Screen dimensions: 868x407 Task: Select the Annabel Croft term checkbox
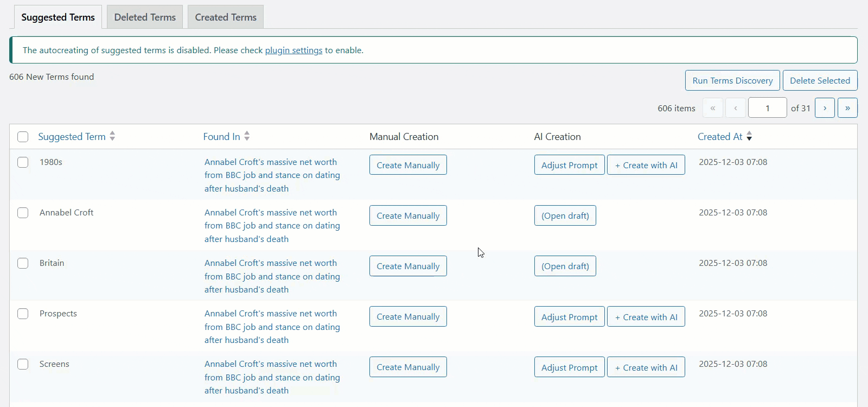[23, 213]
